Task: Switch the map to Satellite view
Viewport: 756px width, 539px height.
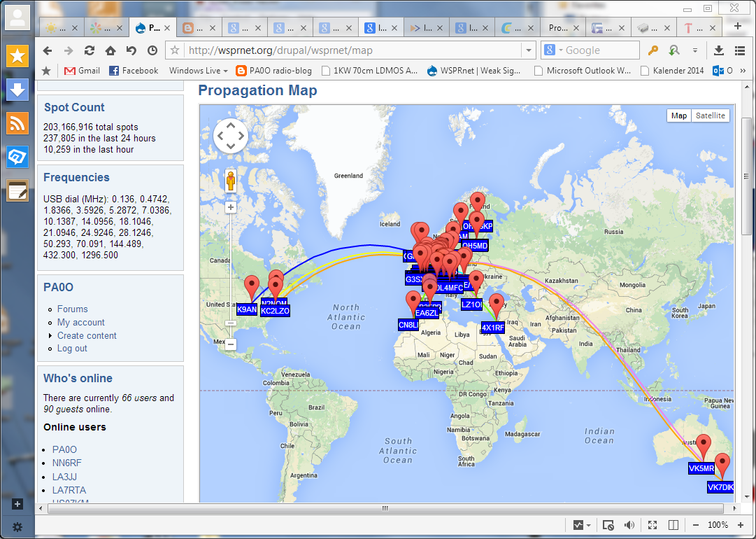Action: tap(711, 115)
